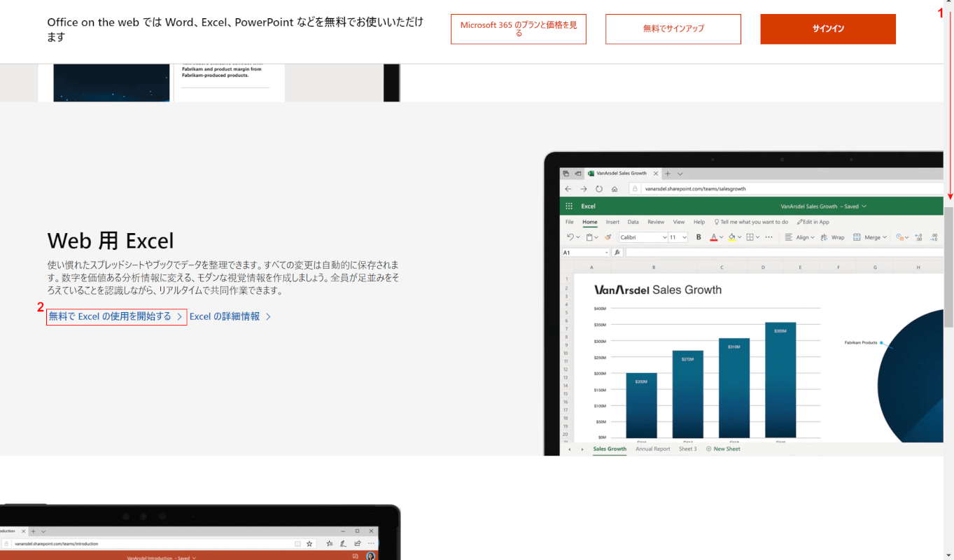Open a new tab beside VanArsdel Sales Growth
Image resolution: width=954 pixels, height=560 pixels.
point(668,174)
